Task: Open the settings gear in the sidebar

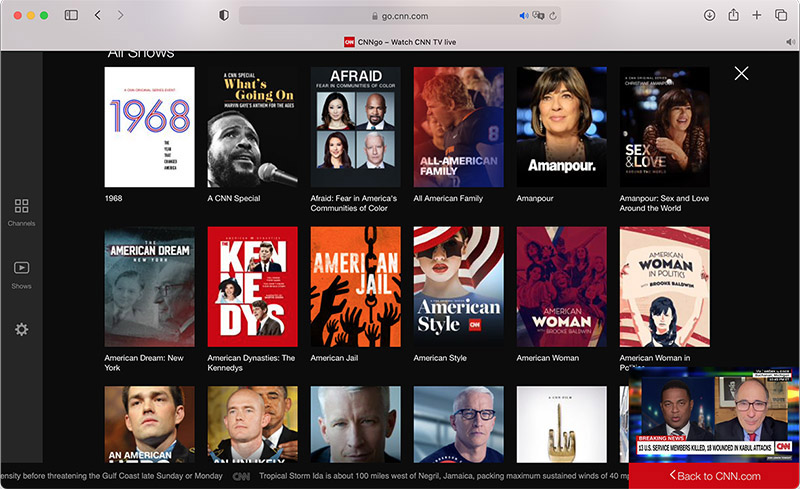Action: pyautogui.click(x=21, y=330)
